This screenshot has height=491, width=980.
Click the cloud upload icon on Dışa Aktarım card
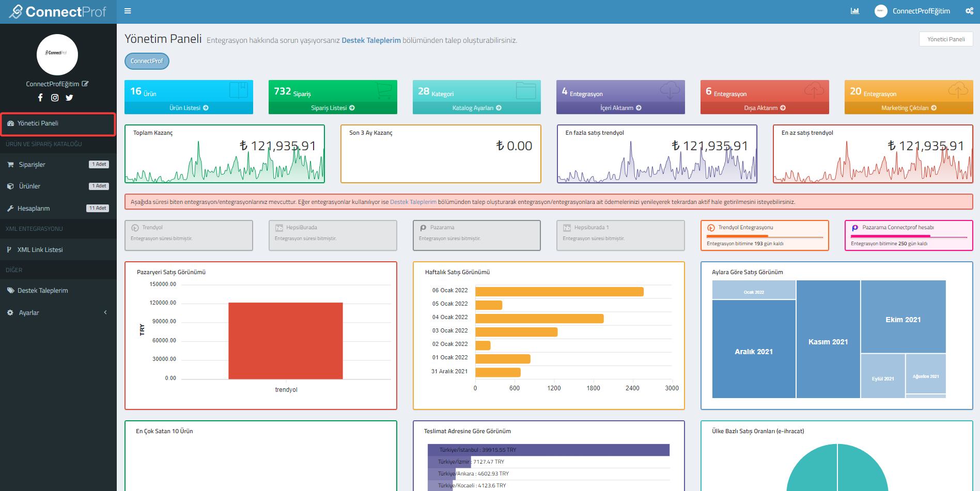(814, 90)
